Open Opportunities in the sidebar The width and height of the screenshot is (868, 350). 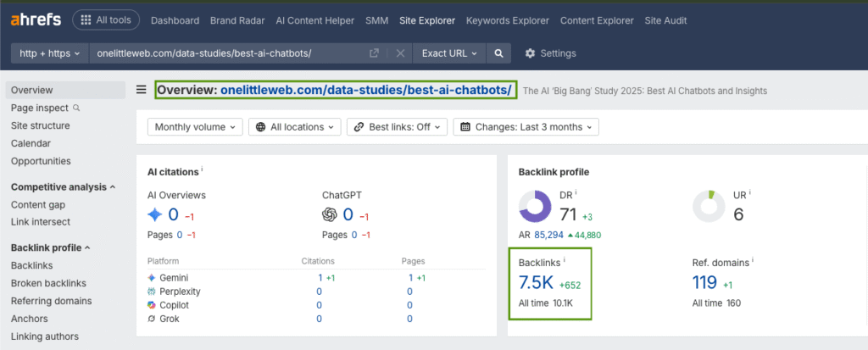click(41, 161)
